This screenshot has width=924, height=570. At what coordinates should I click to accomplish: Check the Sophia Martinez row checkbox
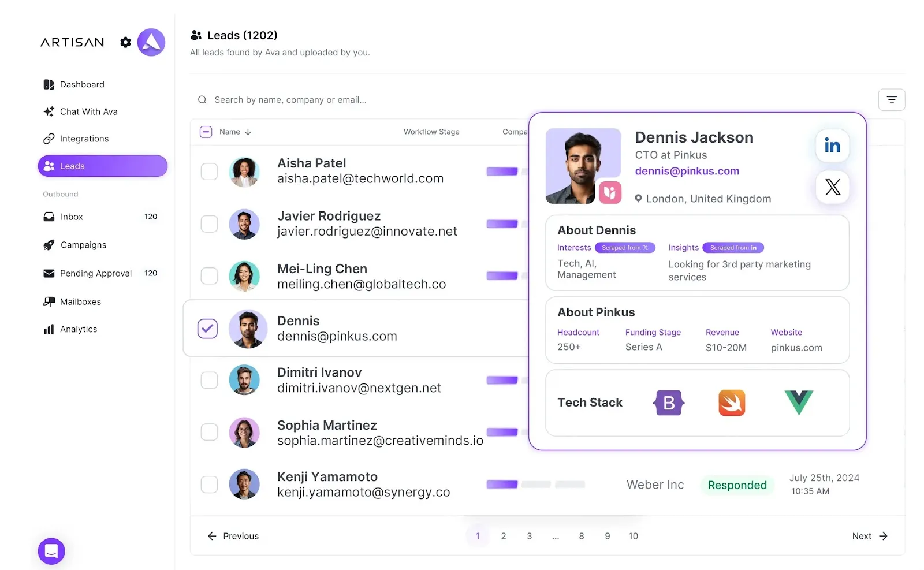click(209, 432)
